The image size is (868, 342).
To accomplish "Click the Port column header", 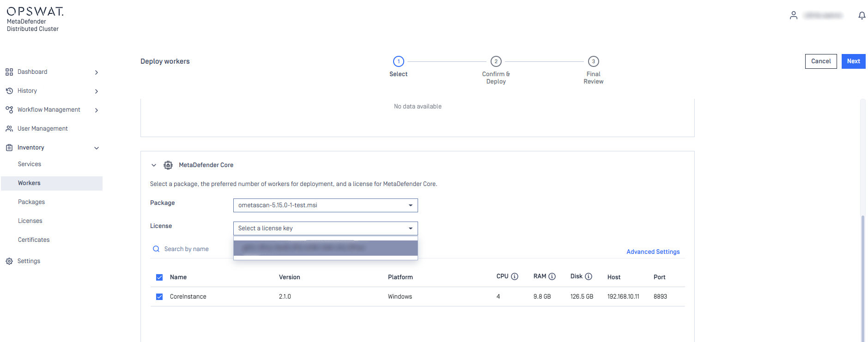I will pos(660,277).
